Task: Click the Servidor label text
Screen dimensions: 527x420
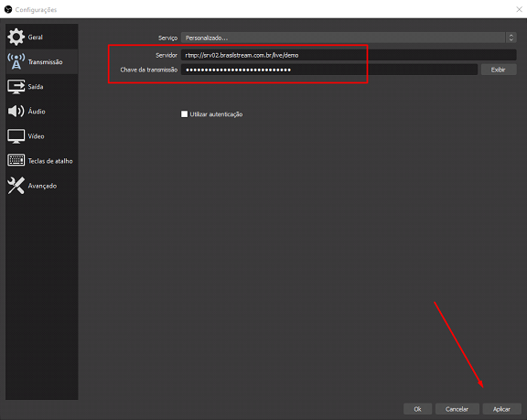Action: point(167,55)
